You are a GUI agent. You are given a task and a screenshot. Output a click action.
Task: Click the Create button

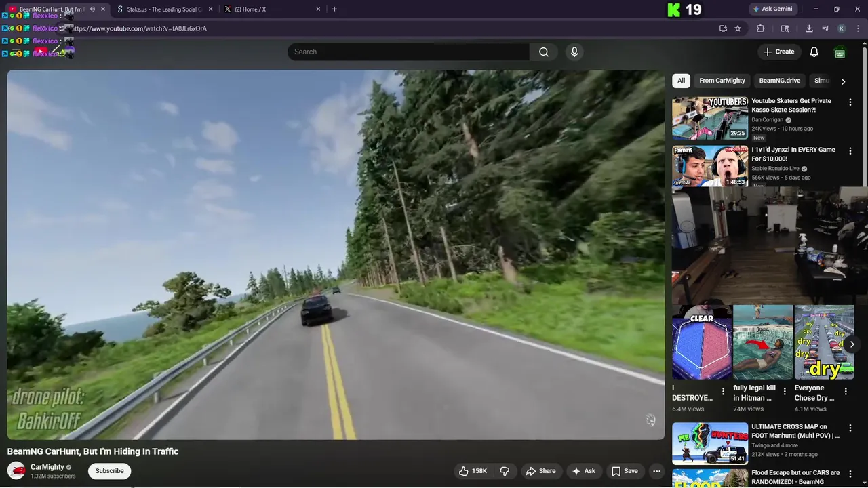(x=778, y=52)
